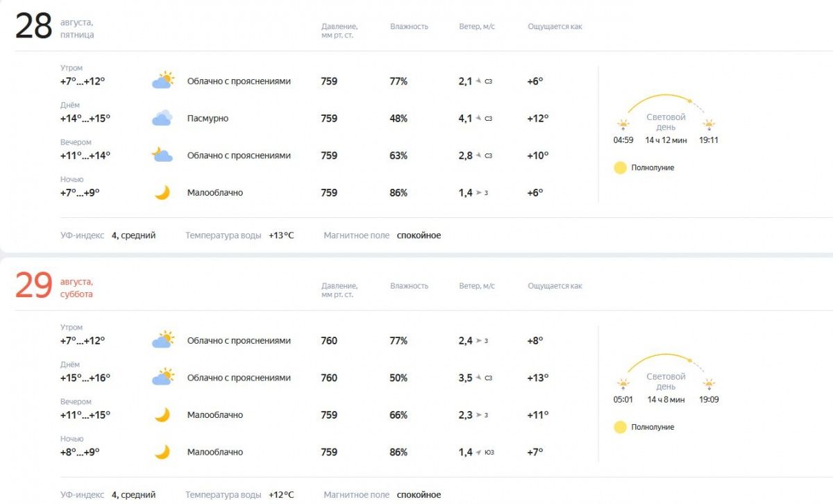The height and width of the screenshot is (504, 833).
Task: Click the water temperature +13°C value
Action: (281, 235)
